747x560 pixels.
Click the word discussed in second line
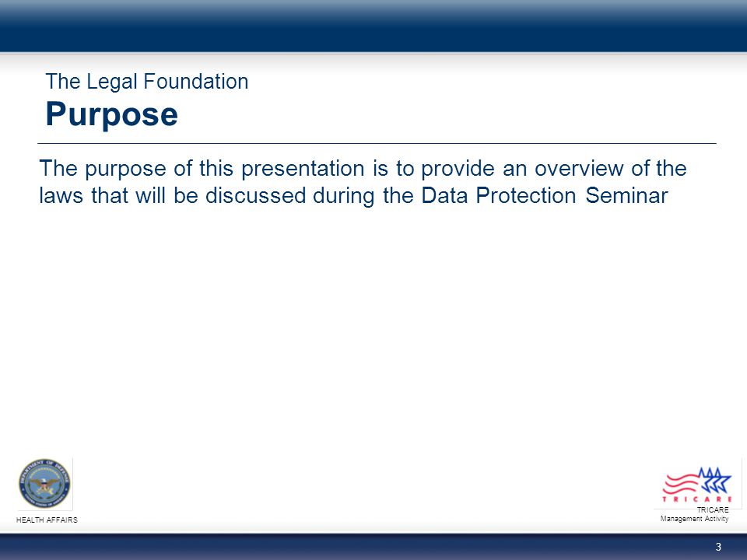coord(255,196)
